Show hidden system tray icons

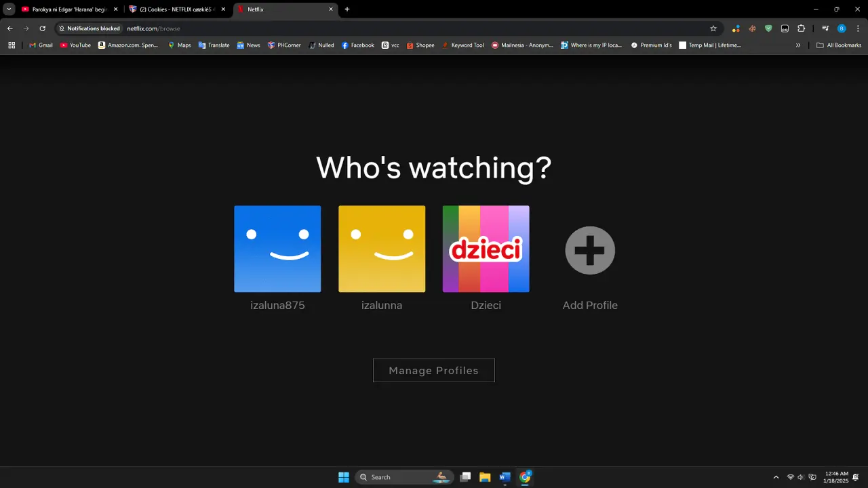tap(776, 477)
